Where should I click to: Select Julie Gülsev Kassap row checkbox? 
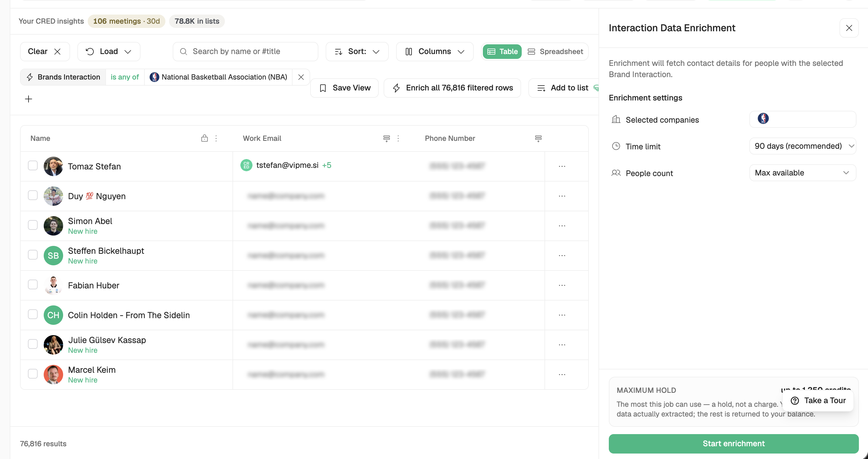click(33, 344)
